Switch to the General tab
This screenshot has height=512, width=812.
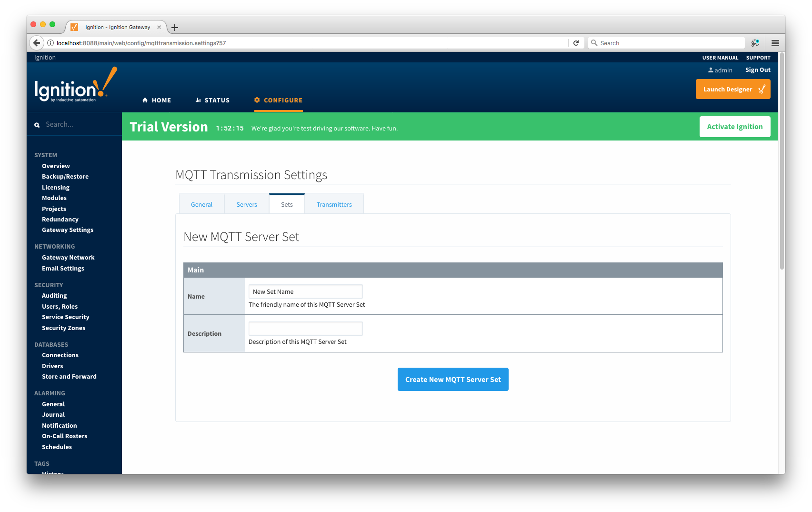point(201,204)
